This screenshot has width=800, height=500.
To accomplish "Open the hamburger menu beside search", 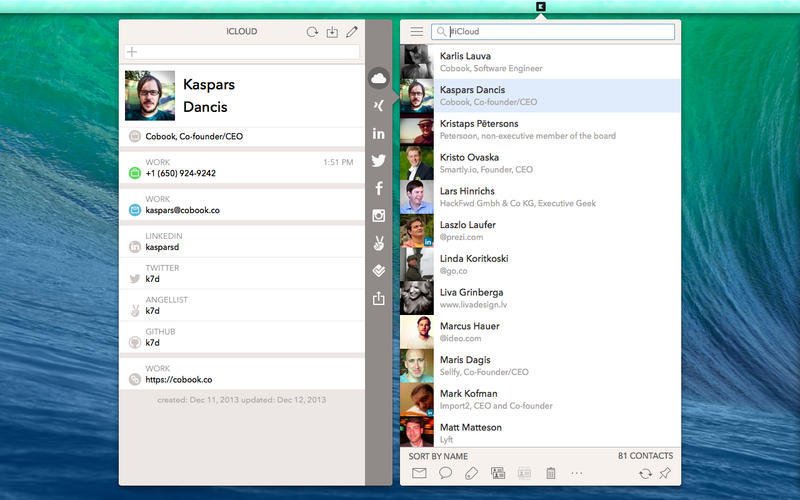I will pyautogui.click(x=416, y=32).
